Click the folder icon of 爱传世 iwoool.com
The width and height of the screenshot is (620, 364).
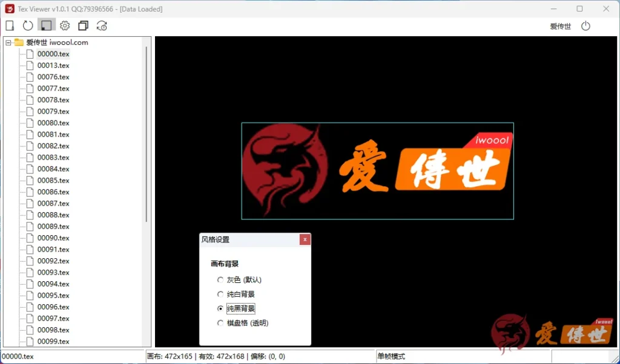pos(19,42)
